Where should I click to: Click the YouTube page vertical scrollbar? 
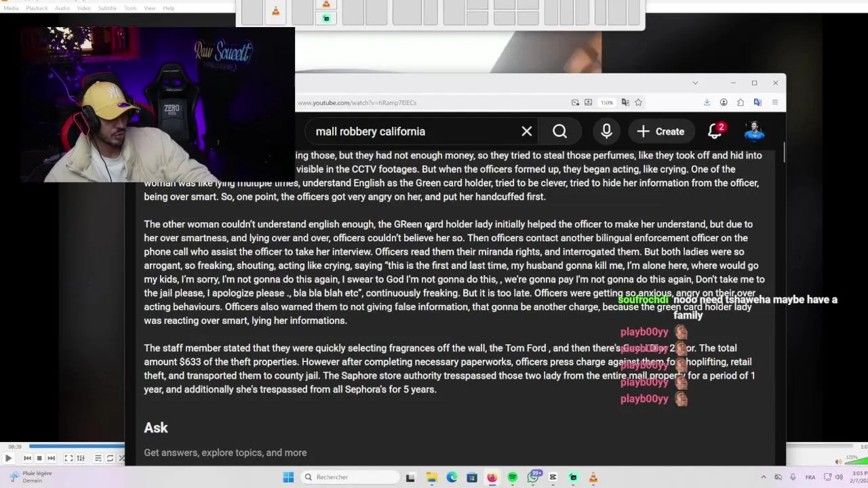point(784,153)
